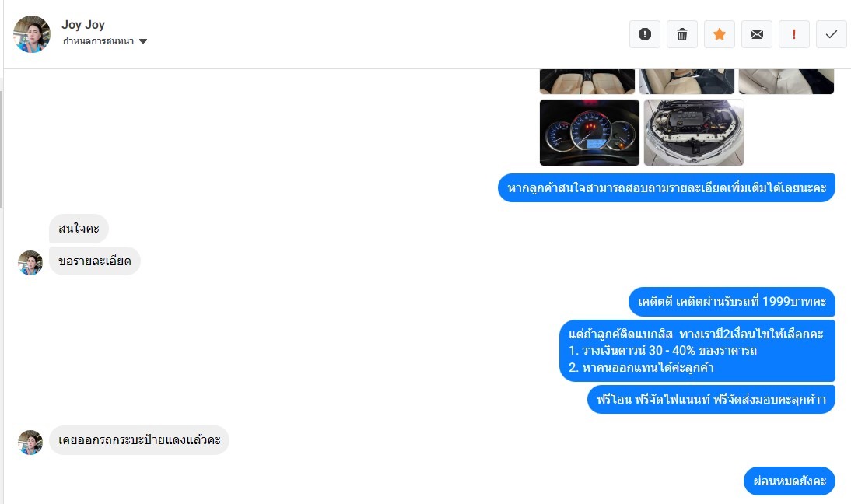Click the left edge scrollbar handle
This screenshot has width=851, height=504.
pos(1,149)
